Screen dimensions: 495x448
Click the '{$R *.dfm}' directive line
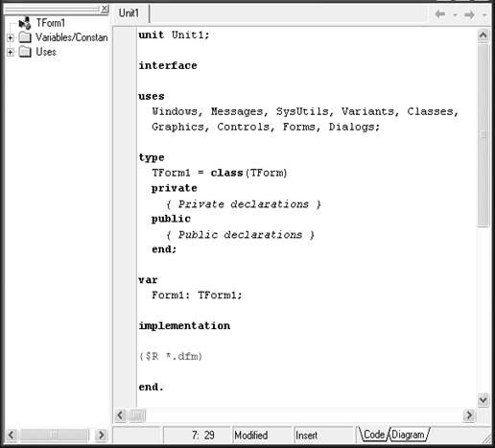click(x=171, y=357)
